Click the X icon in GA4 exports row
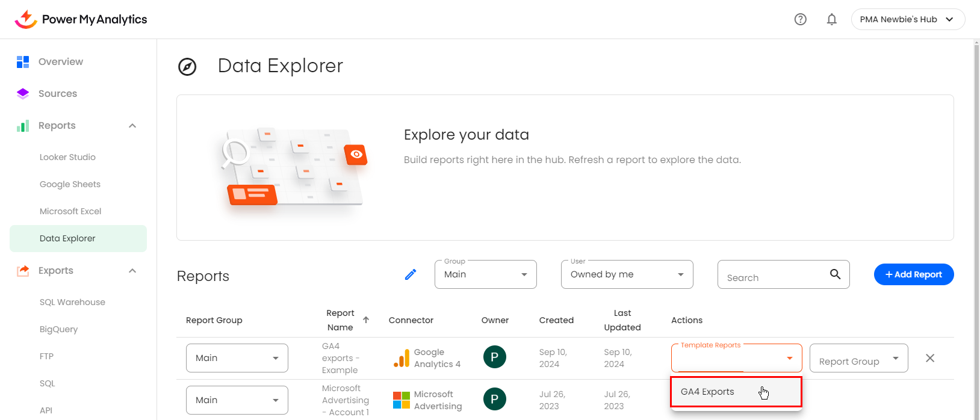 929,358
